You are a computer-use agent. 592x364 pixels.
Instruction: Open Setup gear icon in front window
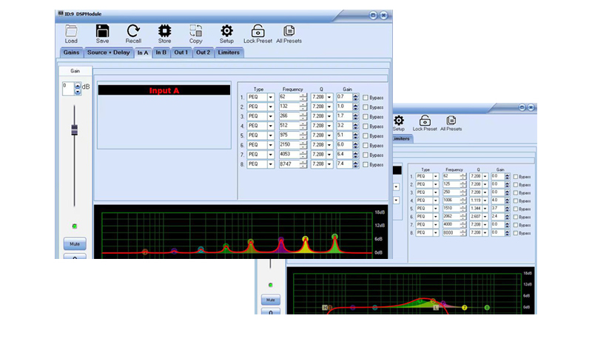[x=226, y=31]
